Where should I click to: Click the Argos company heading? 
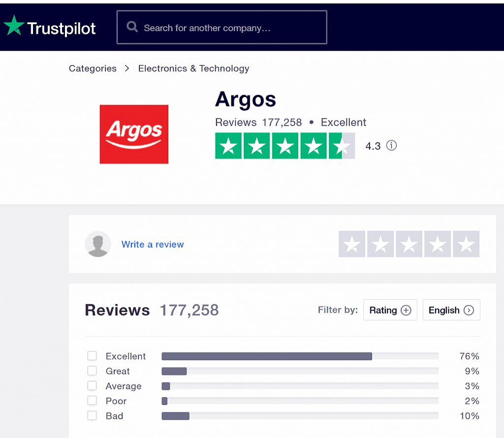pos(246,100)
